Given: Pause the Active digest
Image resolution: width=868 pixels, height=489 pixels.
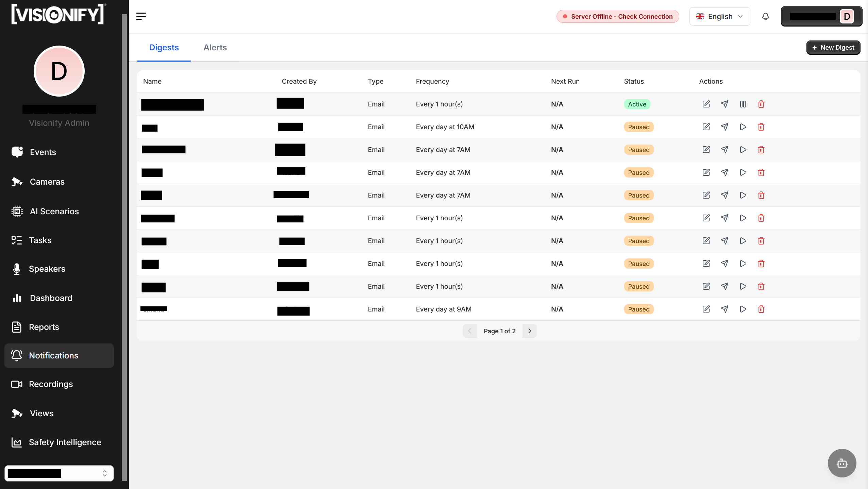Looking at the screenshot, I should 743,104.
